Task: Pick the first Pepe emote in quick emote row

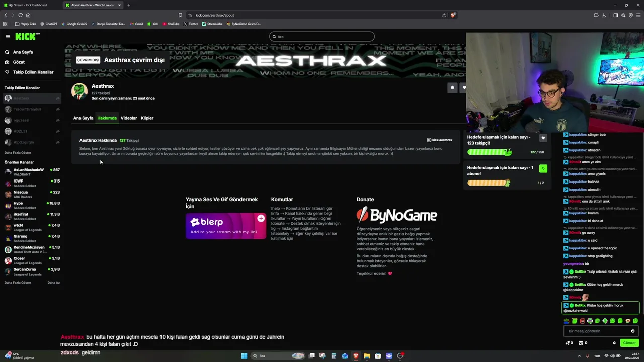Action: [x=567, y=321]
